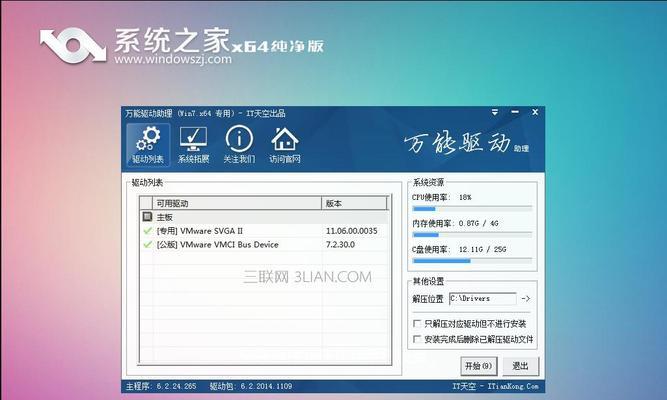This screenshot has width=667, height=400.
Task: Click the 内存使用率 progress bar
Action: [x=472, y=235]
